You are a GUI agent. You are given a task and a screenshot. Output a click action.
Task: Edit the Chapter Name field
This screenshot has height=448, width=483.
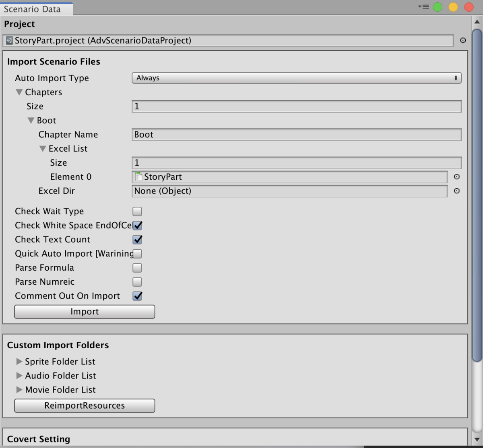(297, 134)
